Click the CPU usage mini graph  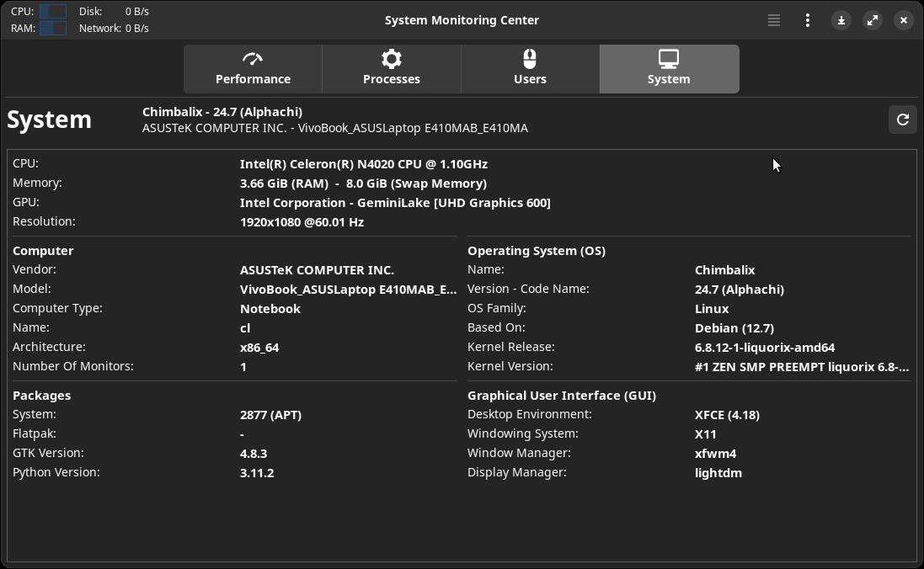[52, 12]
